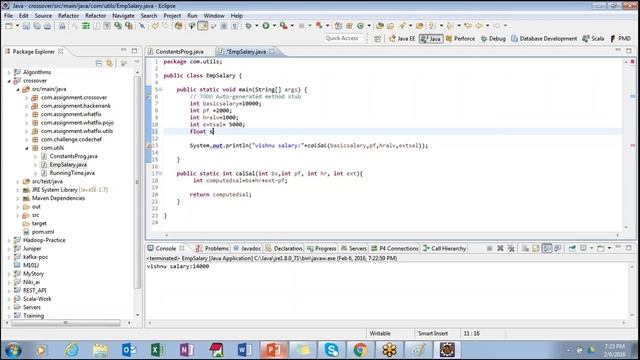Click Terminate square in Console toolbar
The image size is (640, 360).
tap(489, 248)
